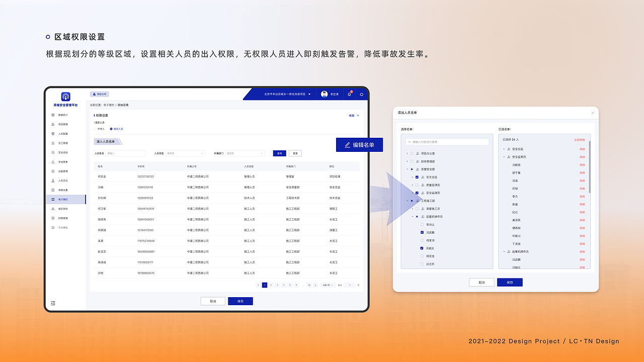Go to page 2 in pagination
644x362 pixels.
[x=271, y=285]
